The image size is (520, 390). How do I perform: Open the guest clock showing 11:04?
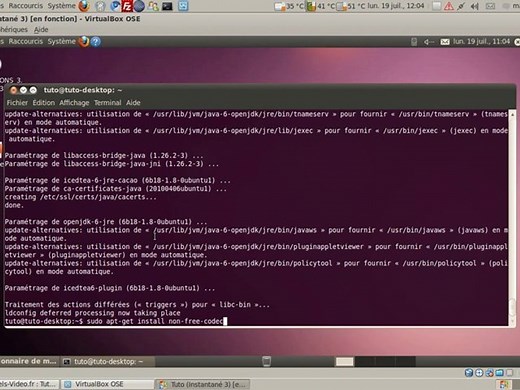(481, 42)
